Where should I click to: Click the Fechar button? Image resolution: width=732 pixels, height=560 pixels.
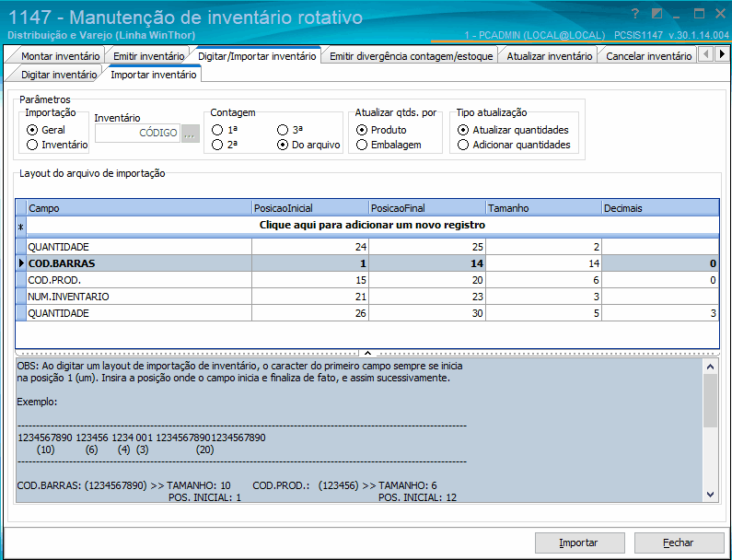(679, 542)
